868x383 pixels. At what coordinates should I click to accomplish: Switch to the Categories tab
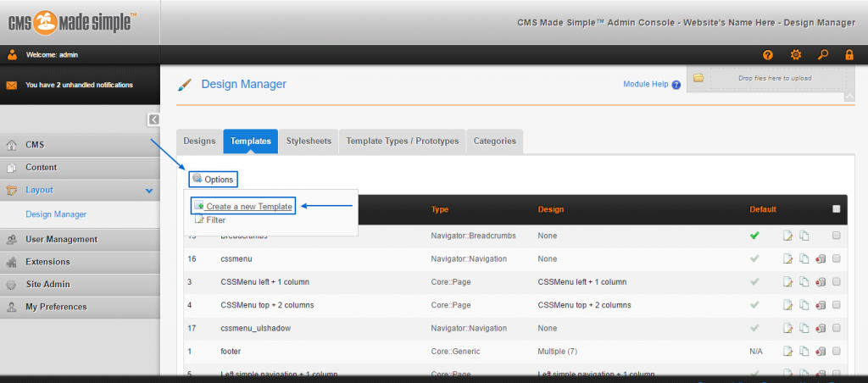(495, 142)
